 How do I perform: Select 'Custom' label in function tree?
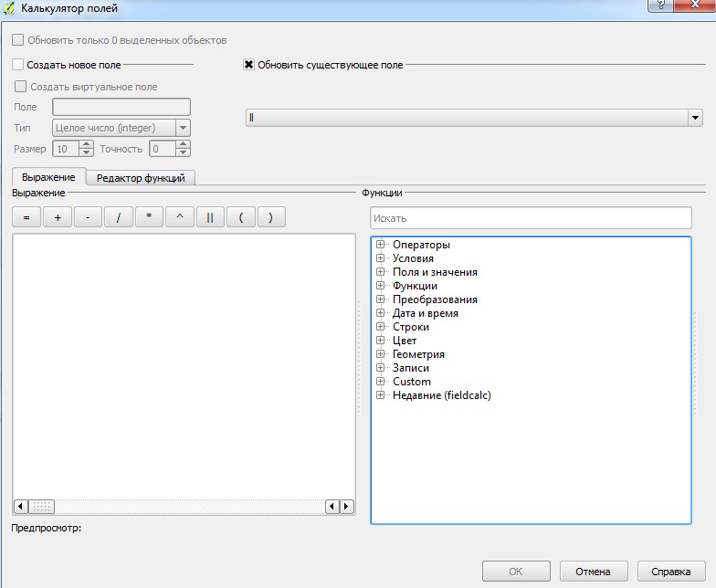tap(411, 382)
